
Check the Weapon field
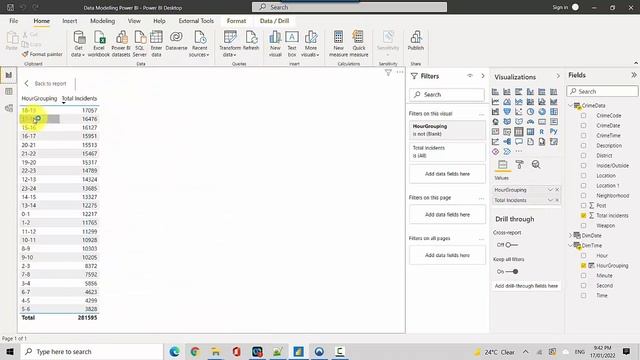583,225
